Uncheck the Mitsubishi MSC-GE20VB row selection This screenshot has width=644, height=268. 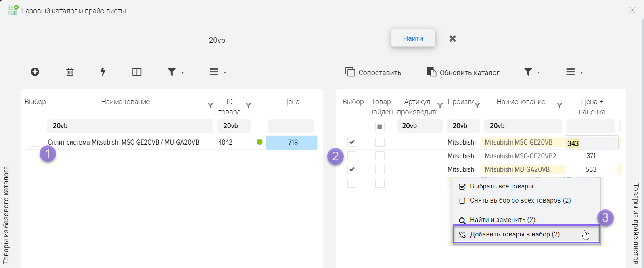click(352, 142)
